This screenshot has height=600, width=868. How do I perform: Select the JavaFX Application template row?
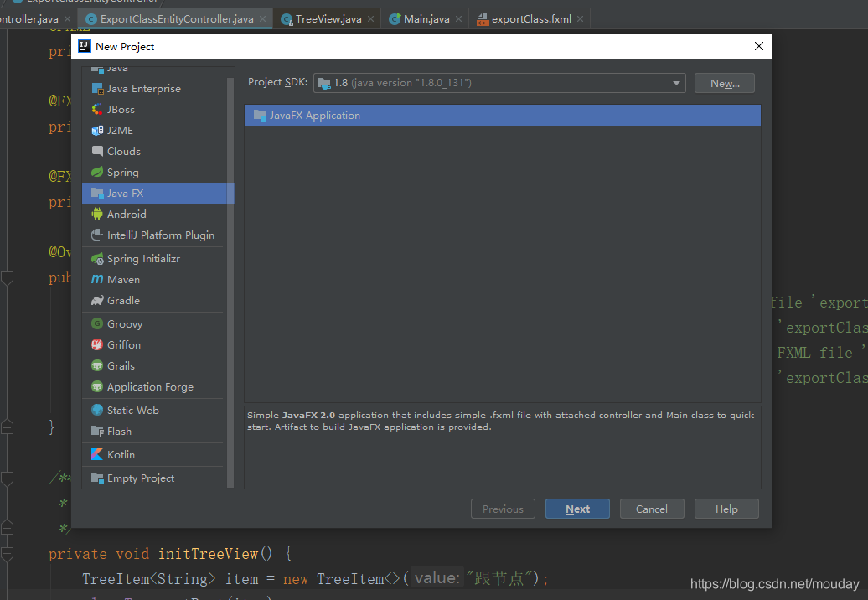(502, 115)
